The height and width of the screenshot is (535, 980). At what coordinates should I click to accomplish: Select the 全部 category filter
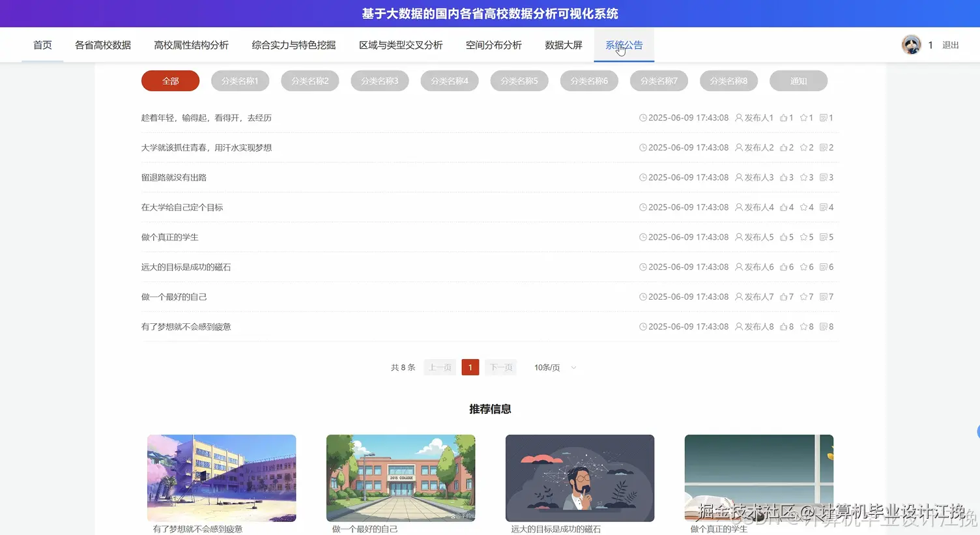tap(171, 81)
